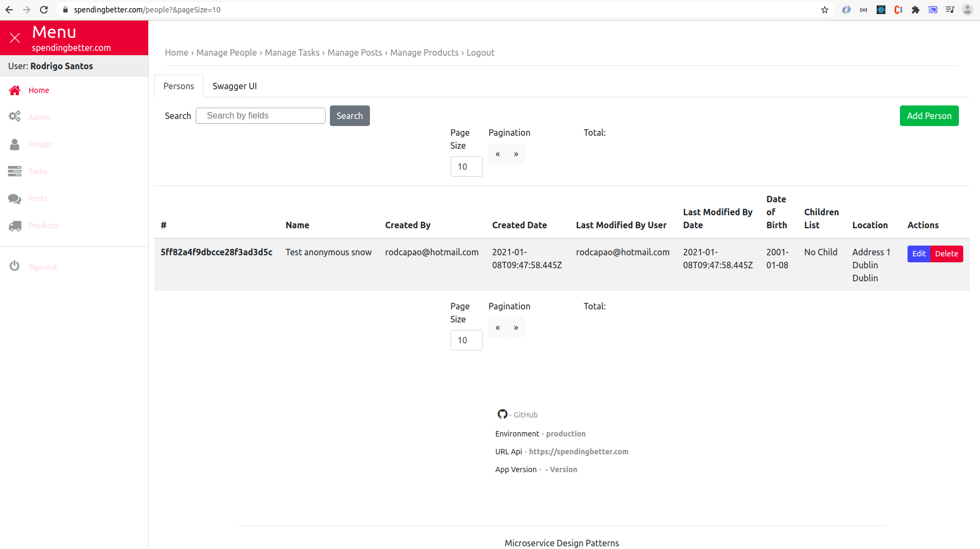Click the gray Search button
980x549 pixels.
(x=350, y=116)
